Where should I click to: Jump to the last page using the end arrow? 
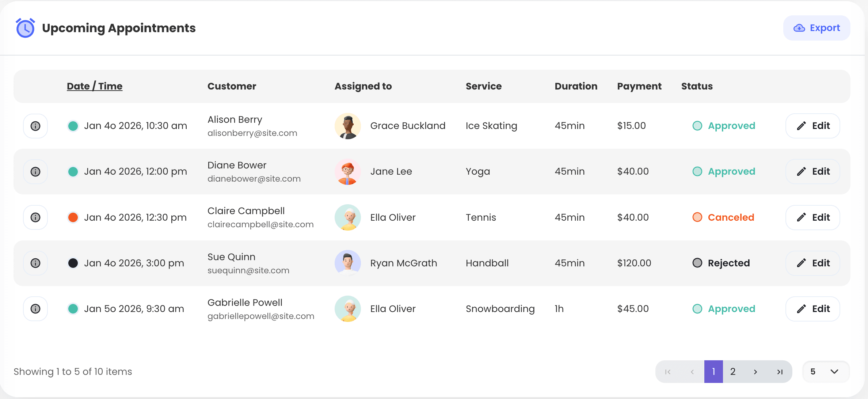(779, 371)
